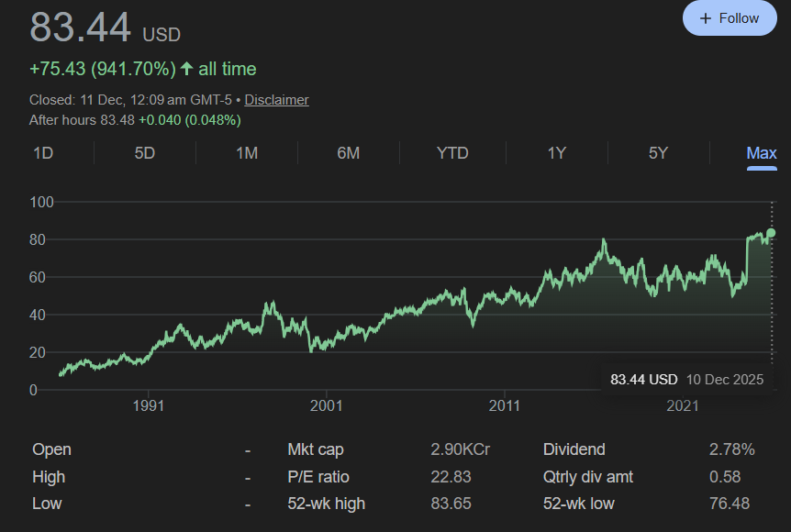Click the Open label in stats table
This screenshot has height=532, width=791.
(51, 449)
